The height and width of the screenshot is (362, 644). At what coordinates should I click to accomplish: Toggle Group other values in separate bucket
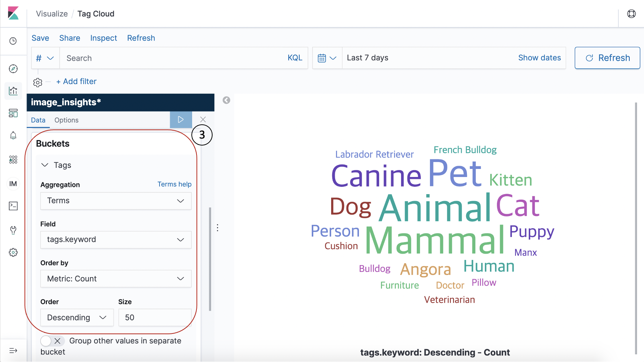[x=53, y=341]
